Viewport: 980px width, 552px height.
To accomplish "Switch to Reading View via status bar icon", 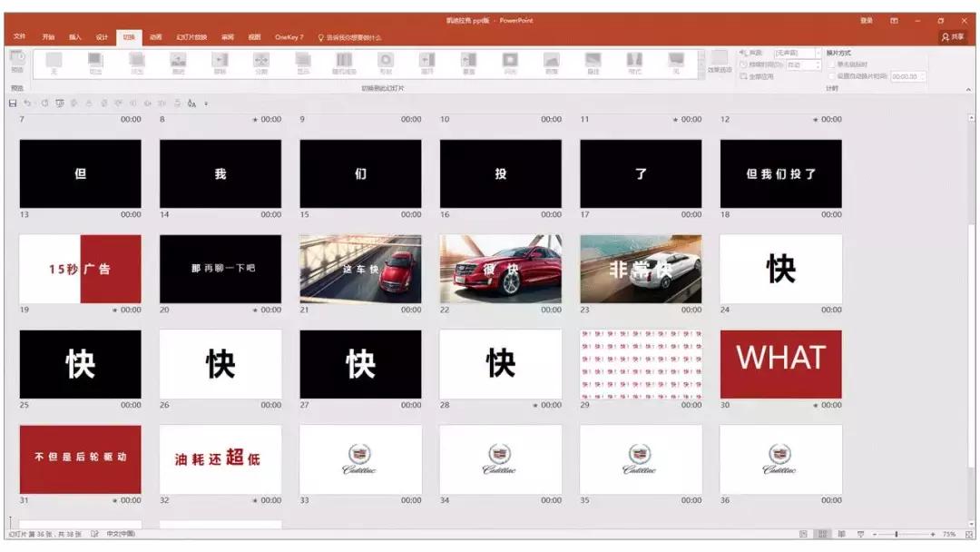I will [x=841, y=533].
